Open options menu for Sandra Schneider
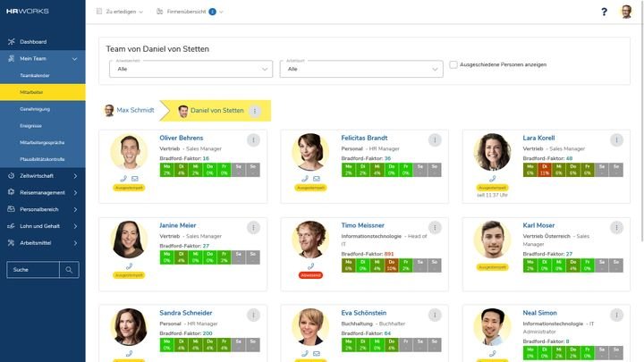This screenshot has height=362, width=644. pyautogui.click(x=253, y=315)
